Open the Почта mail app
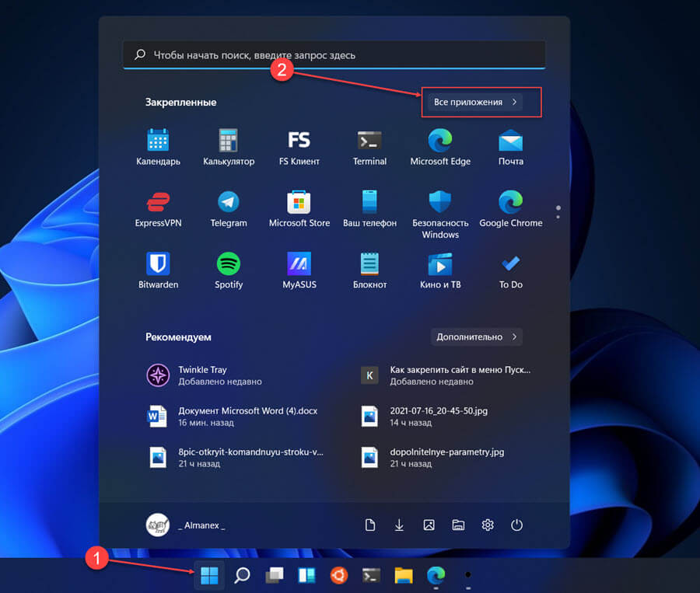Viewport: 700px width, 593px height. click(511, 147)
